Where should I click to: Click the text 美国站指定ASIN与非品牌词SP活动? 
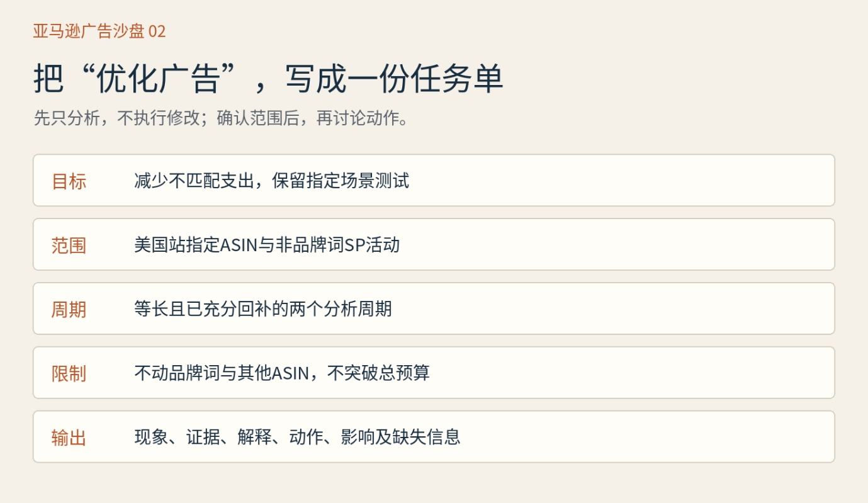(267, 245)
